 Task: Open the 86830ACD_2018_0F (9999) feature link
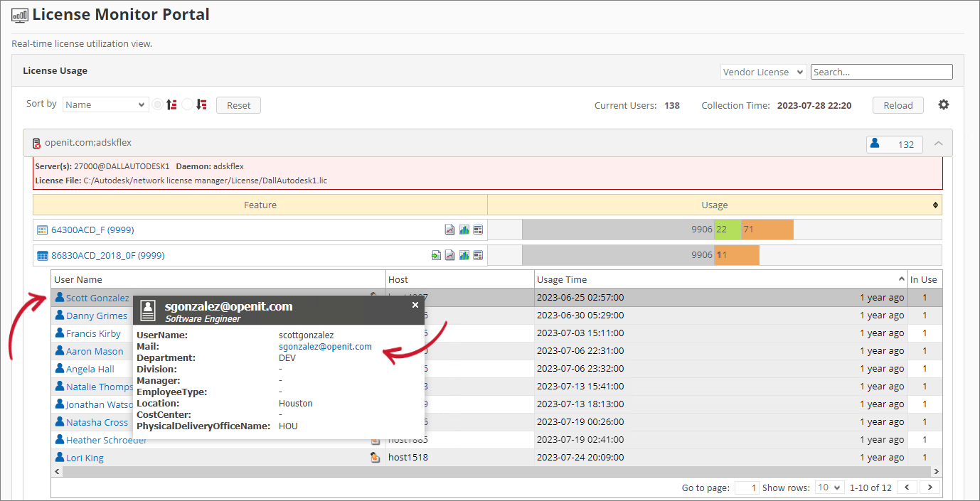(108, 255)
